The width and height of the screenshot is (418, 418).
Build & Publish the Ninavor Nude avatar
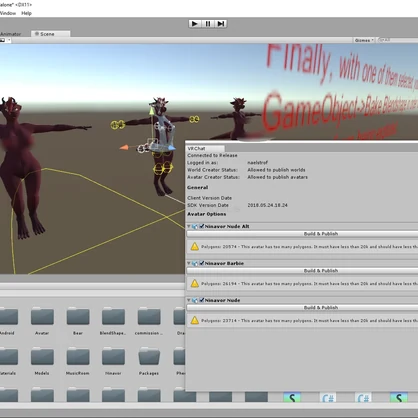pos(302,308)
